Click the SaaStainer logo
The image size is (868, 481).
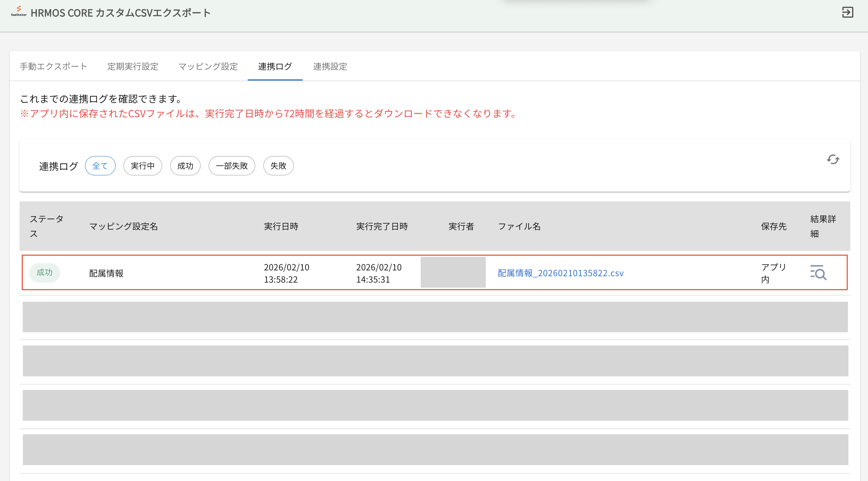(x=19, y=11)
